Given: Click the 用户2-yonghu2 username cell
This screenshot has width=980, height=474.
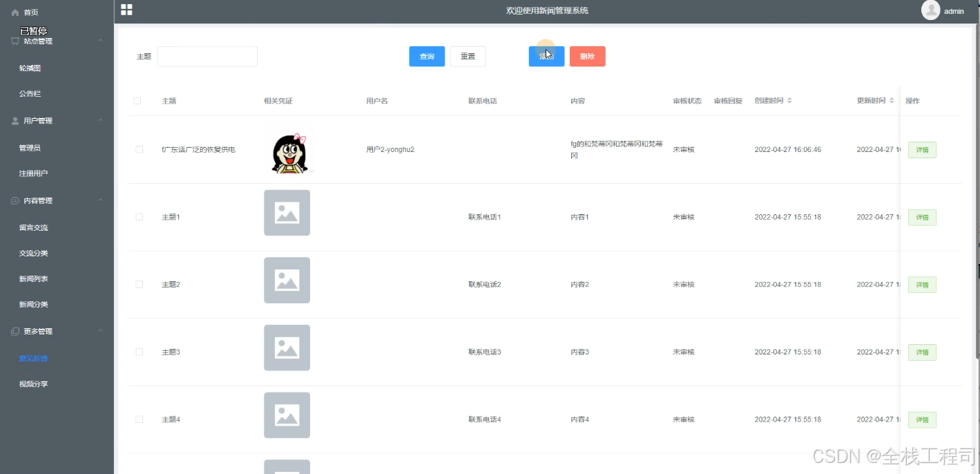Looking at the screenshot, I should point(390,149).
